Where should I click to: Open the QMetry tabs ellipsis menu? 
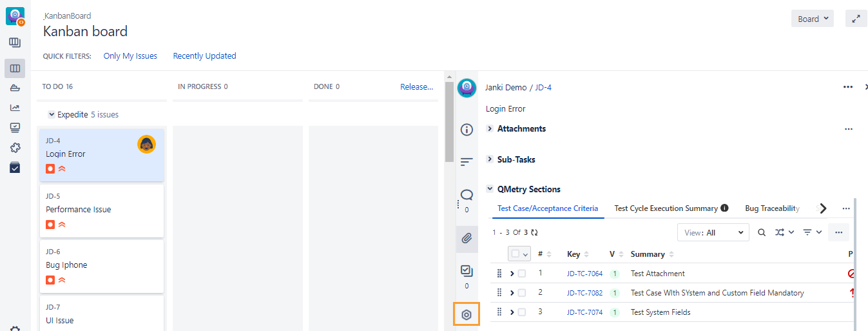[x=846, y=208]
